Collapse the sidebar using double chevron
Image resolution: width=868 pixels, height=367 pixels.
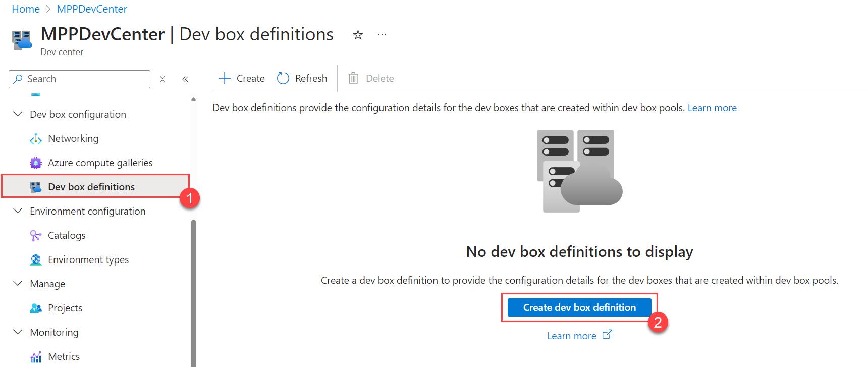coord(185,79)
